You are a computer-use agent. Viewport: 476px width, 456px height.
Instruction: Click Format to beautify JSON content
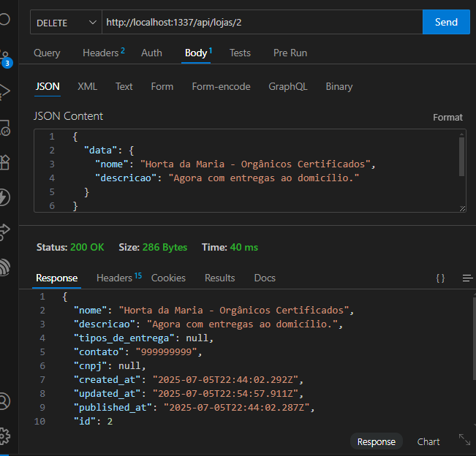[x=447, y=118]
